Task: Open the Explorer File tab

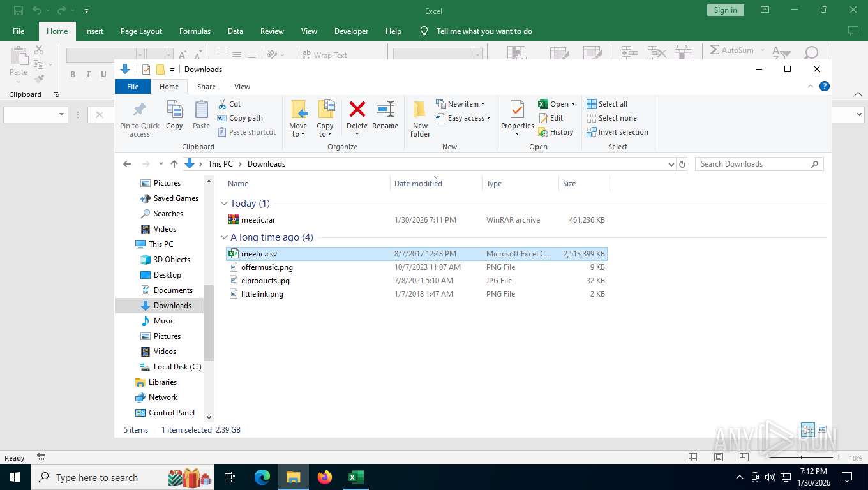Action: (x=133, y=87)
